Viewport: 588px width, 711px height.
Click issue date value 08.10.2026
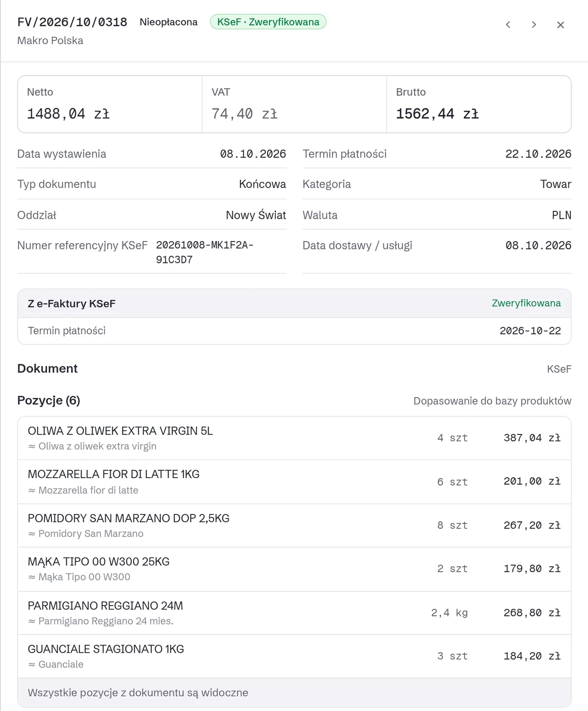click(x=253, y=154)
